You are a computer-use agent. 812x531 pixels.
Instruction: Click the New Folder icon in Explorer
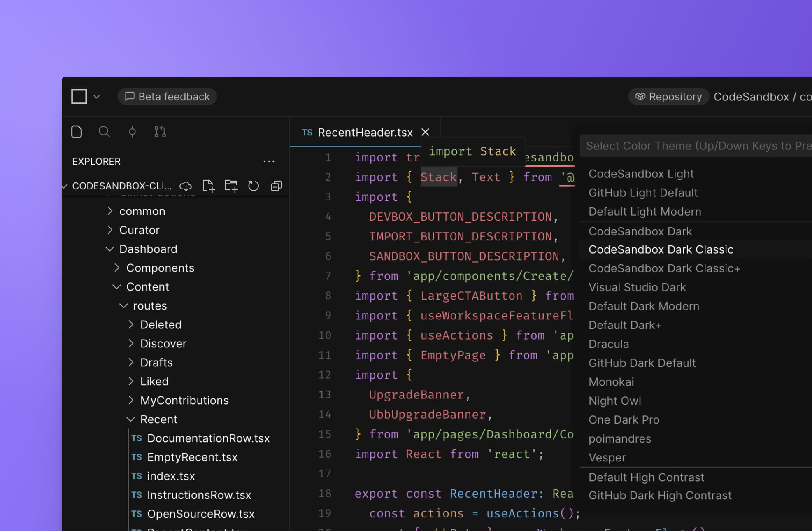tap(231, 186)
